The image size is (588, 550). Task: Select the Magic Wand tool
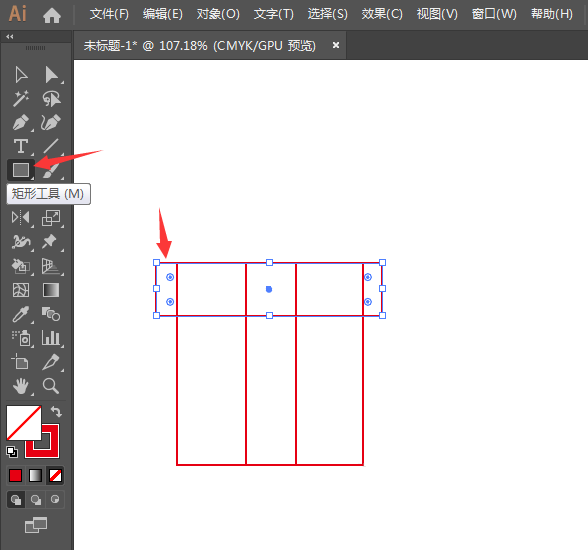21,99
